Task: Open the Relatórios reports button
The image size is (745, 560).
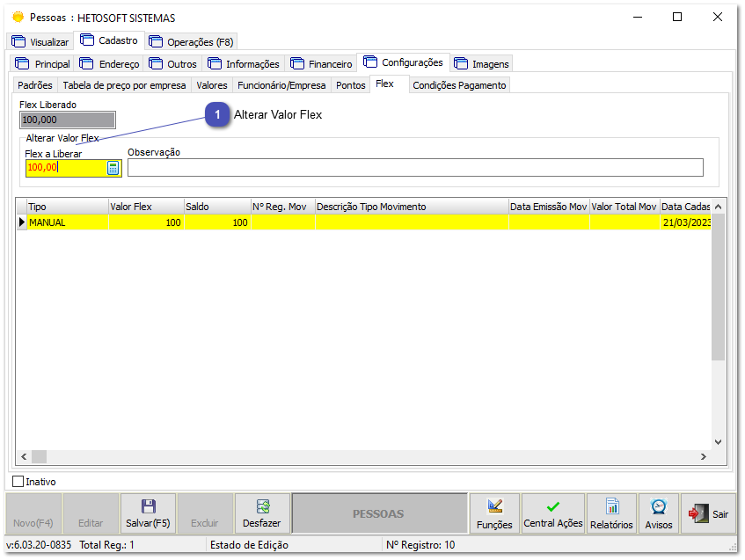Action: coord(611,513)
